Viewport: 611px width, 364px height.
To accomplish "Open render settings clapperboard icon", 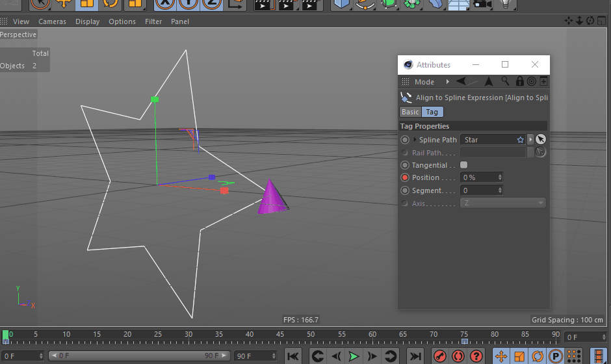I will tap(311, 3).
